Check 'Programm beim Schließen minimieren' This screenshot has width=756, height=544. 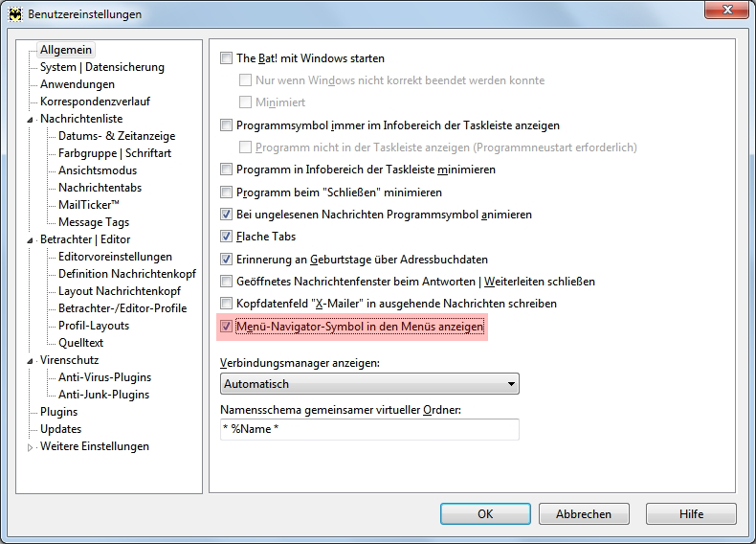(226, 193)
